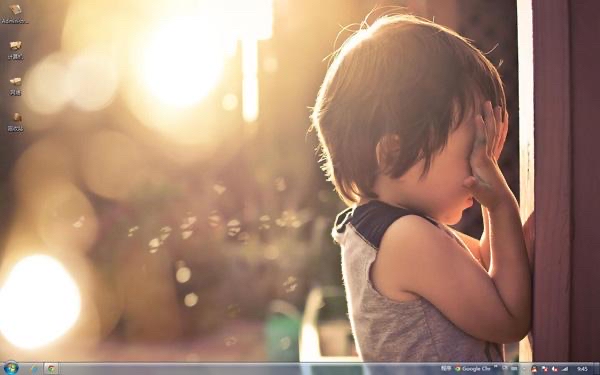Open the volume speaker tray icon
Viewport: 600px width, 375px height.
tap(554, 369)
